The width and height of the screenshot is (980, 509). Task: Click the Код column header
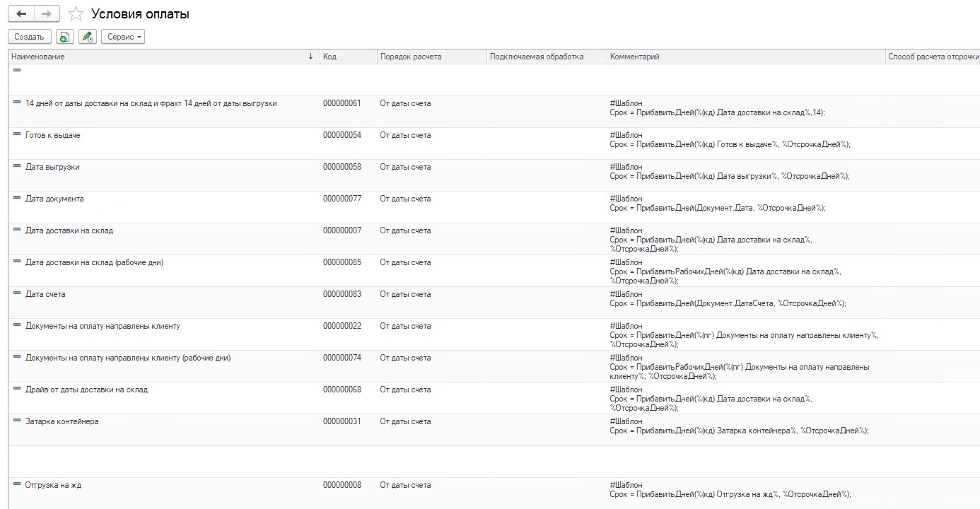[348, 57]
